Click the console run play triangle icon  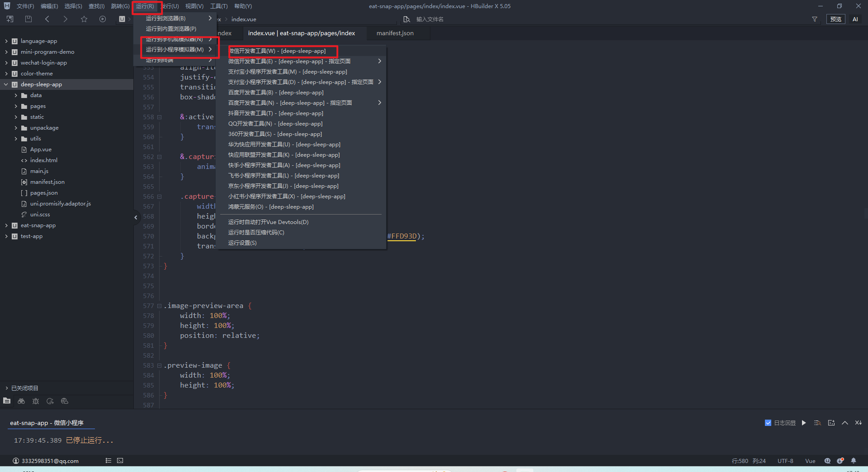(804, 423)
